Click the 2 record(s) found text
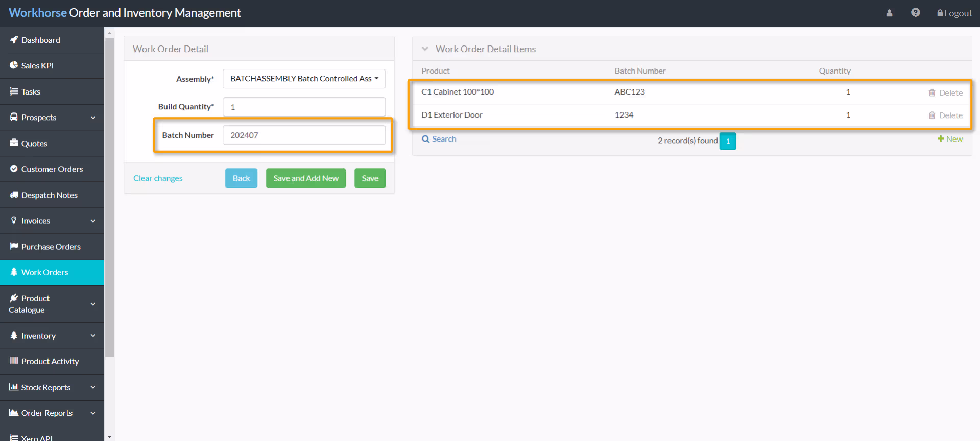 [687, 141]
